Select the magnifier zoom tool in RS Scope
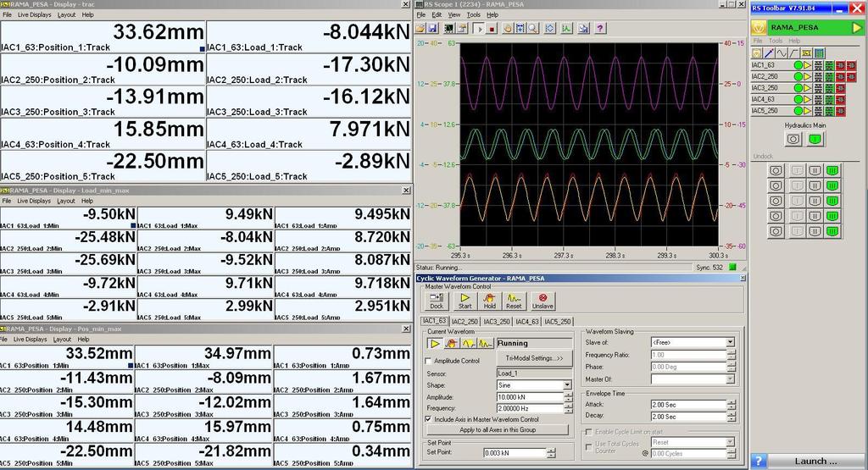Image resolution: width=868 pixels, height=470 pixels. pyautogui.click(x=532, y=28)
